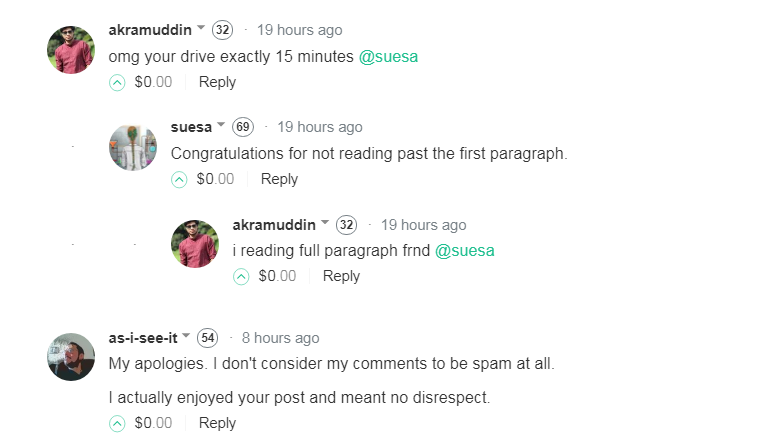Open the suesa username link
This screenshot has height=436, width=770.
click(x=191, y=127)
